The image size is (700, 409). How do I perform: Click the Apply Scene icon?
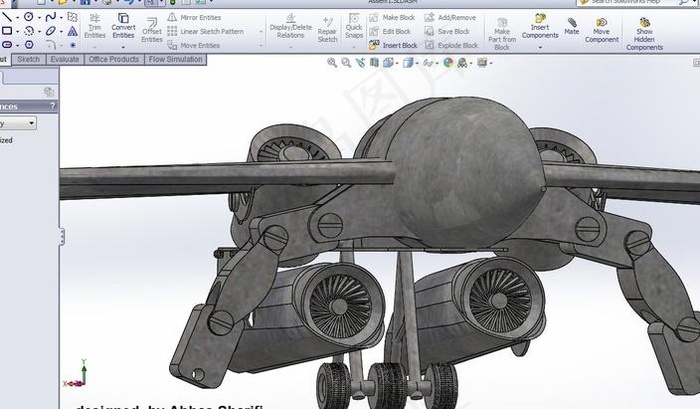462,63
